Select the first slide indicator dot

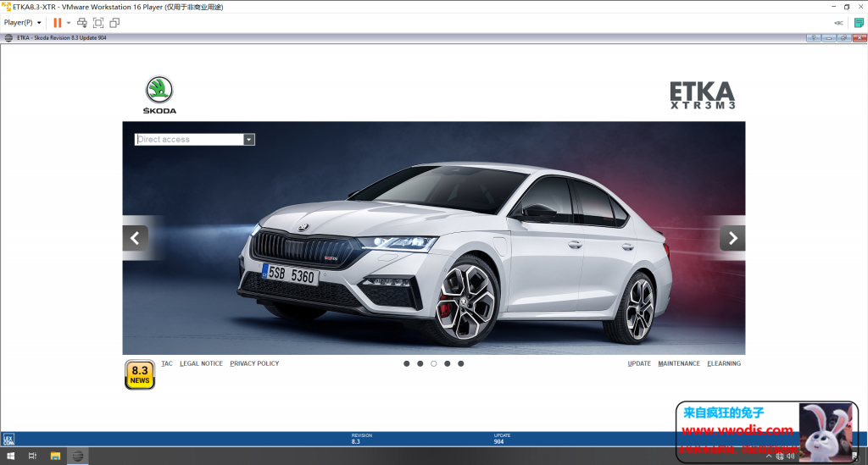click(x=407, y=364)
